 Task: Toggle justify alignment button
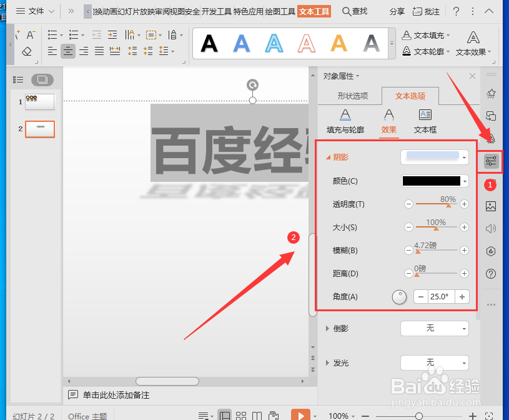pos(99,51)
